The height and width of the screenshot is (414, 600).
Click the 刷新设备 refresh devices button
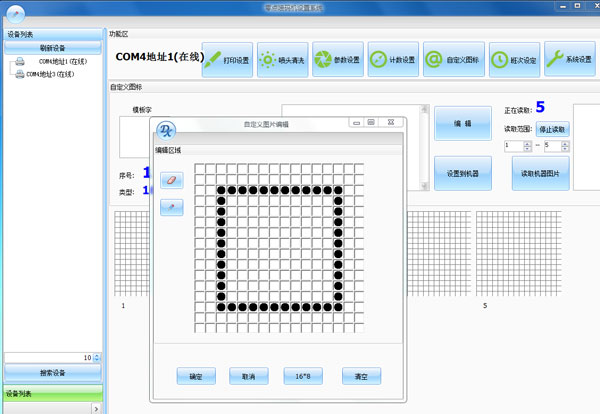(52, 47)
